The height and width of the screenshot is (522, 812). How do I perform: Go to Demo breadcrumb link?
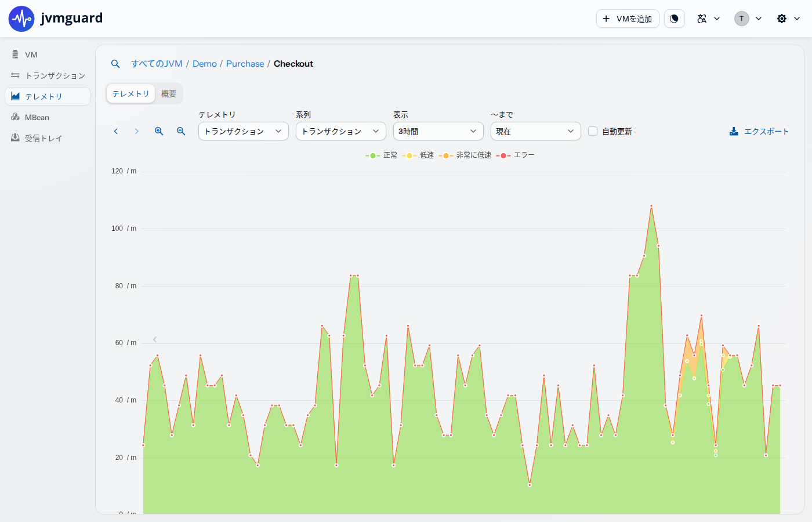[x=205, y=64]
